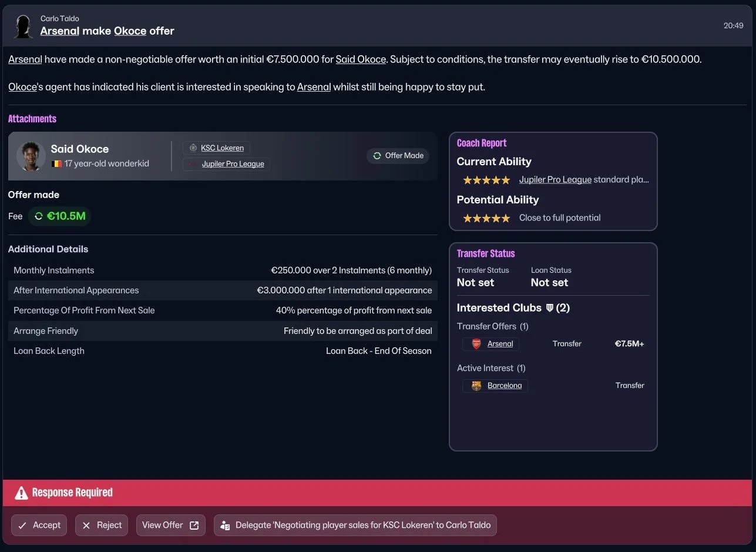The width and height of the screenshot is (756, 552).
Task: Click the Barcelona crest in Active Interest
Action: [476, 386]
